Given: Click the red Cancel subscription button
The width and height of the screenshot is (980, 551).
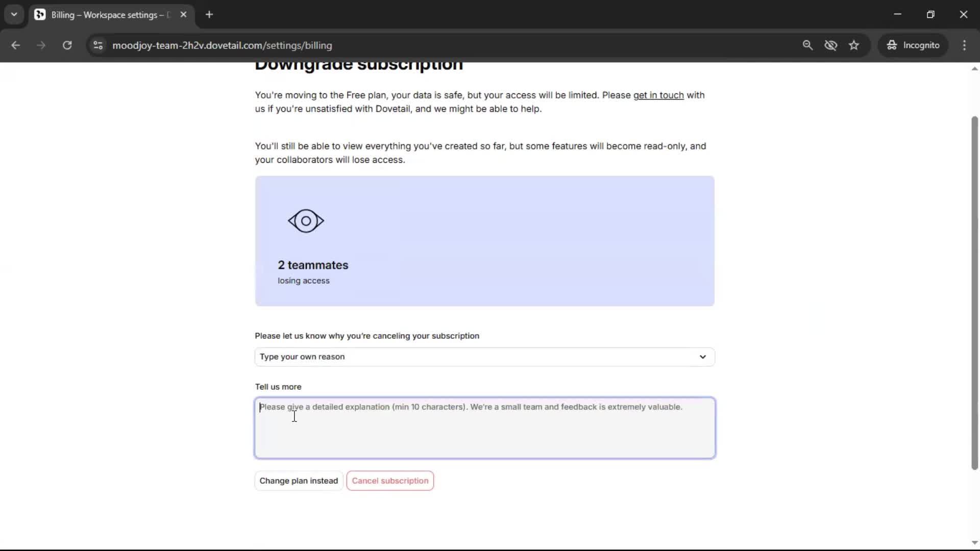Looking at the screenshot, I should point(390,481).
